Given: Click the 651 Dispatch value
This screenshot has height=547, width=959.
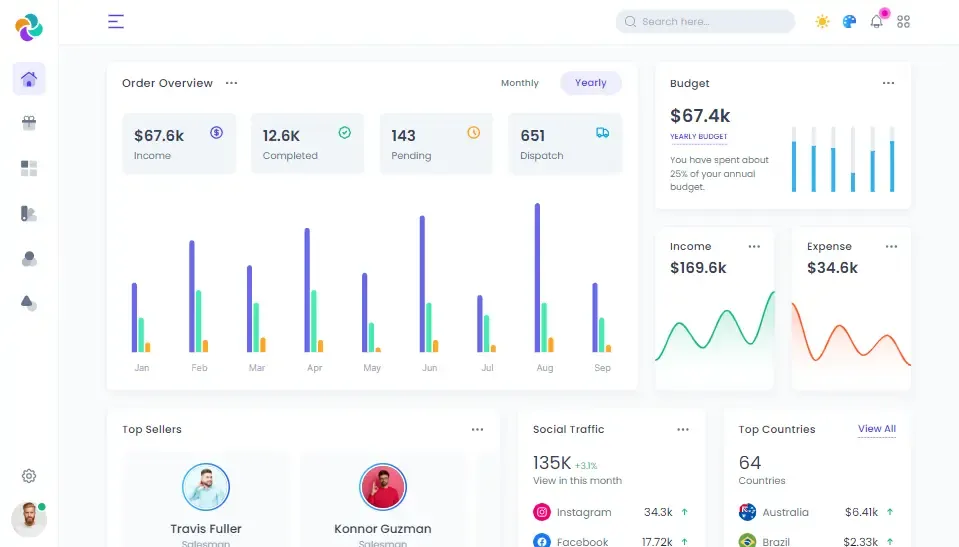Looking at the screenshot, I should (532, 135).
